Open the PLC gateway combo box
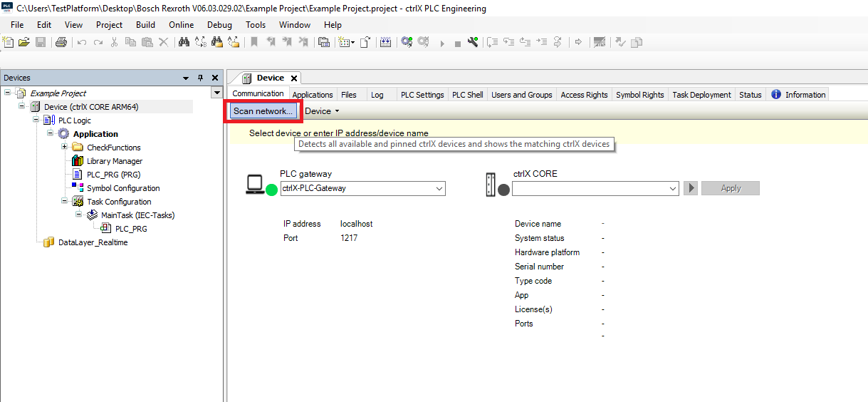This screenshot has width=868, height=402. pyautogui.click(x=439, y=189)
